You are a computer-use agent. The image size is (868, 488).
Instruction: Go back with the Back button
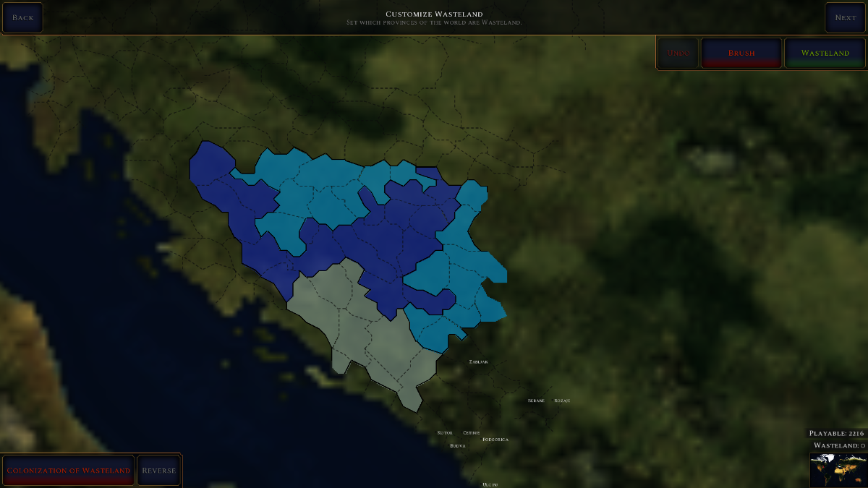(x=22, y=17)
